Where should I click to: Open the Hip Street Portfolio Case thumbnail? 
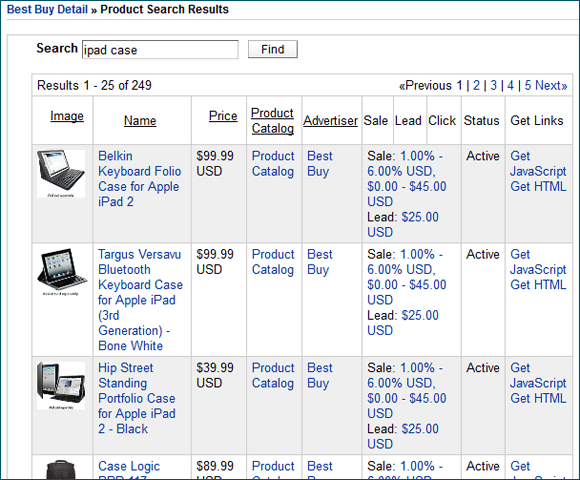click(x=61, y=385)
